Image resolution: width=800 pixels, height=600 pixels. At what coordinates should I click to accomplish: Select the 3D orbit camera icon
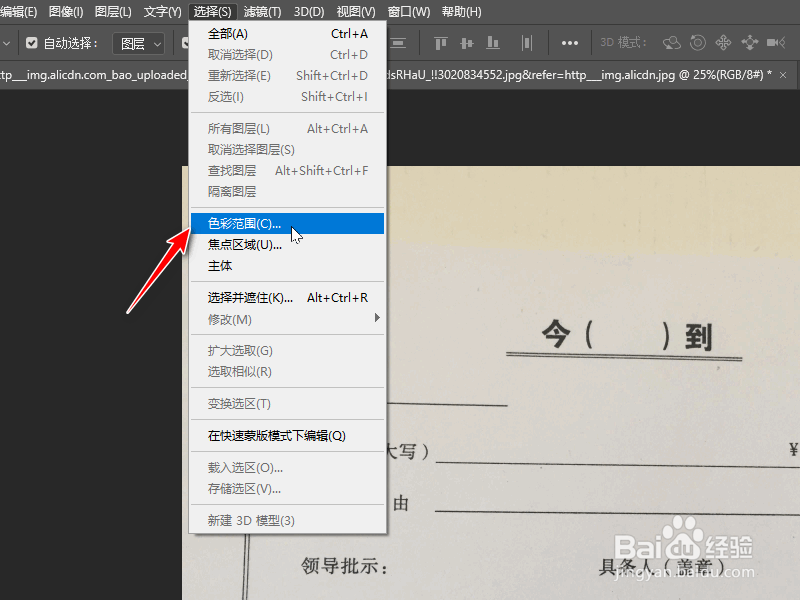(671, 43)
